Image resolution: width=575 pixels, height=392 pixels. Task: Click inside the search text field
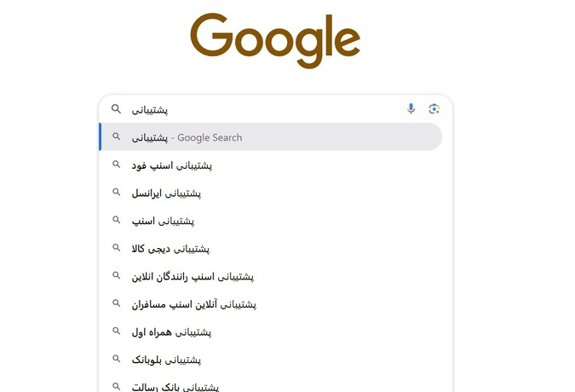coord(264,109)
